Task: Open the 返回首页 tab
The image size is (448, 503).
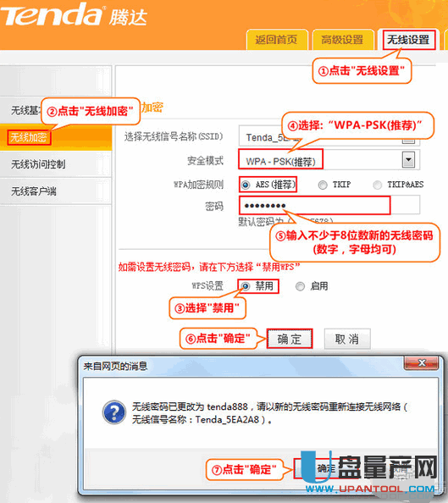Action: pyautogui.click(x=277, y=40)
